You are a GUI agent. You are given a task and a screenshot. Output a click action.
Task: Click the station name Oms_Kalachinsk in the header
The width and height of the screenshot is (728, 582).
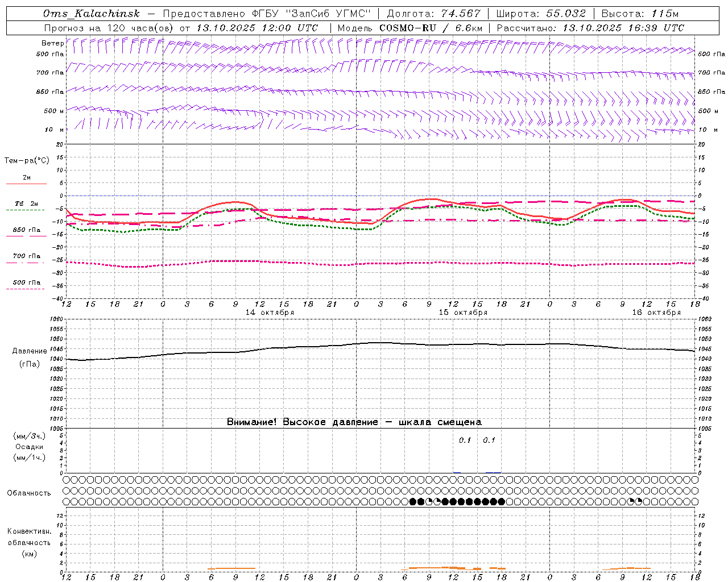coord(92,14)
